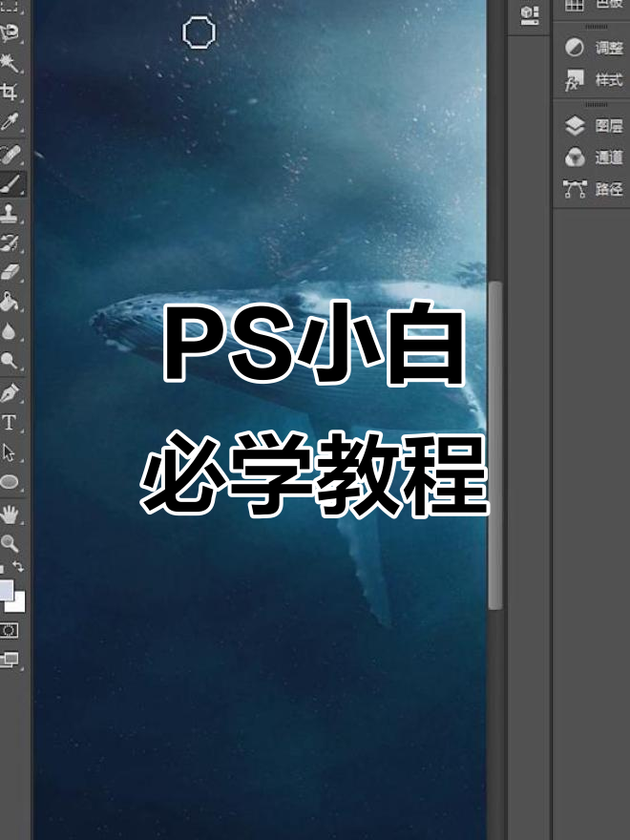Screen dimensions: 630x840
Task: Open the foreground color picker
Action: (6, 589)
